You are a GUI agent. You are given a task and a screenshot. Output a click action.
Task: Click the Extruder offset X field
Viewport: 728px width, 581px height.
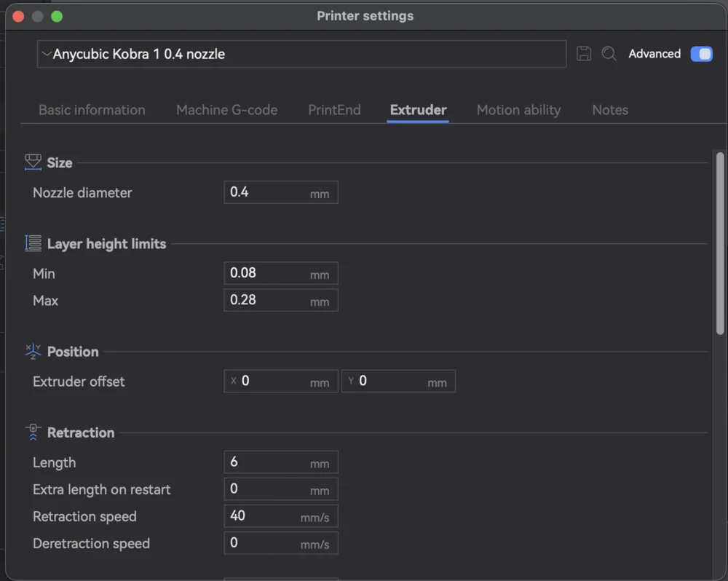pyautogui.click(x=281, y=382)
